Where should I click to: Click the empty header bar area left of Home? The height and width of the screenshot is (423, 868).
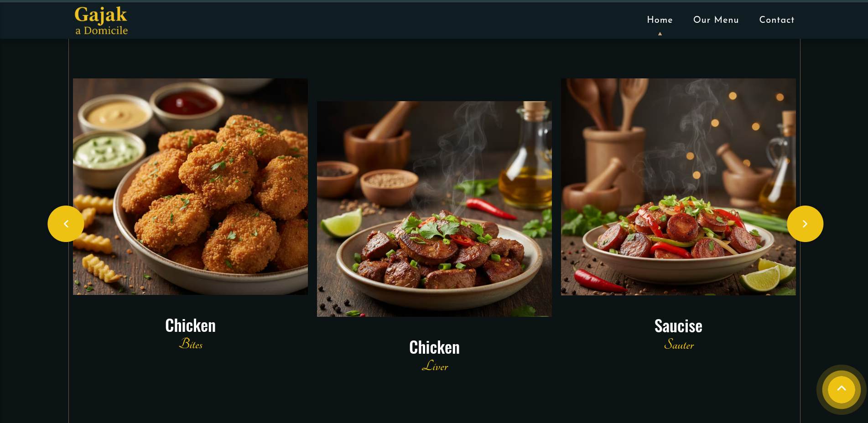click(388, 20)
